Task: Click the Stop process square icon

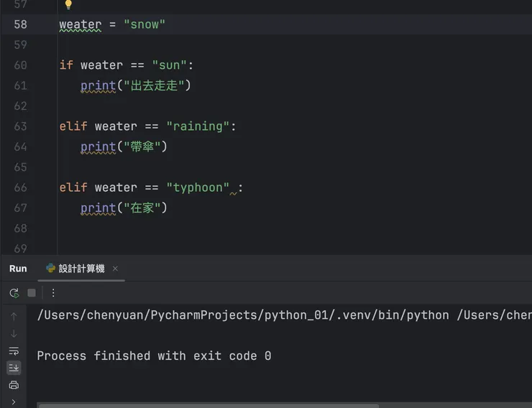Action: [x=32, y=293]
